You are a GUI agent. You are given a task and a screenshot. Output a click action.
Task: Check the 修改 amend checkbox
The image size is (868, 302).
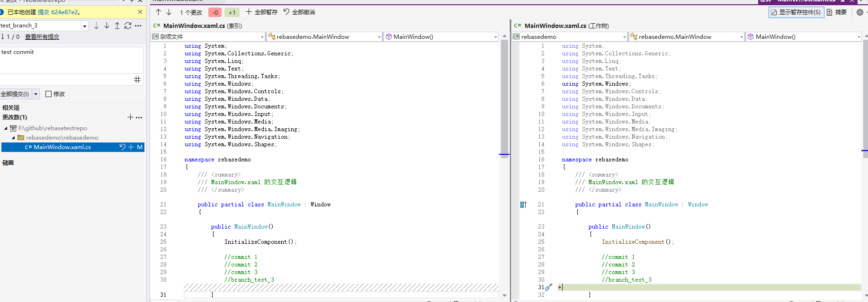click(x=48, y=94)
